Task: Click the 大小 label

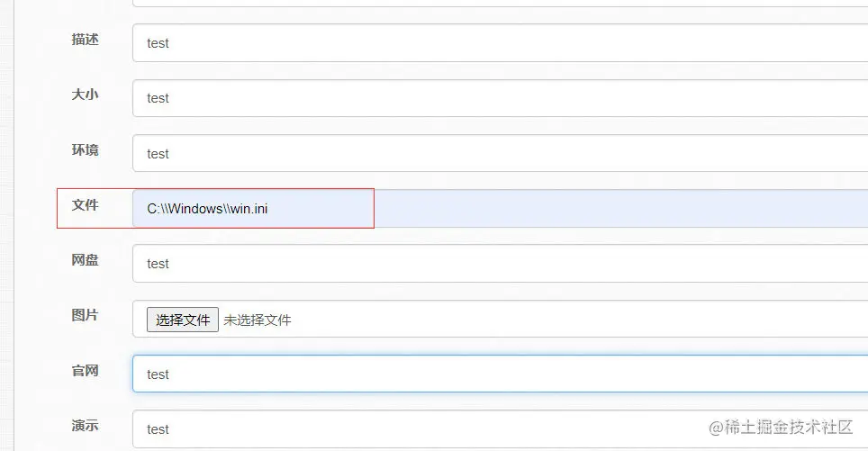Action: (85, 95)
